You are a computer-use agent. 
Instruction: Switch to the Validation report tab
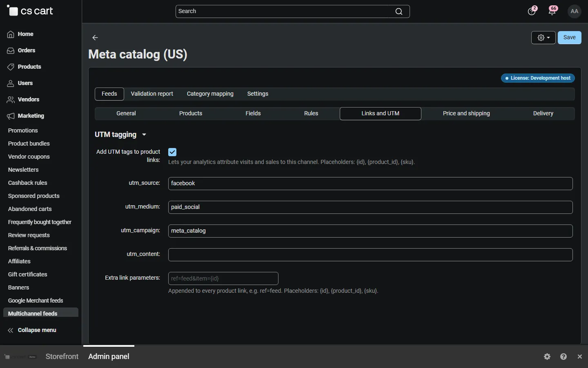point(152,94)
